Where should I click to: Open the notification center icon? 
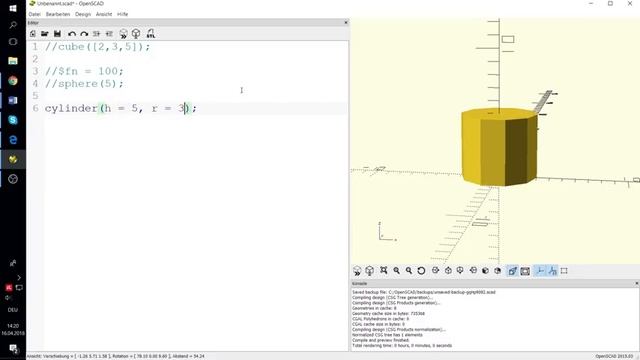[x=13, y=349]
